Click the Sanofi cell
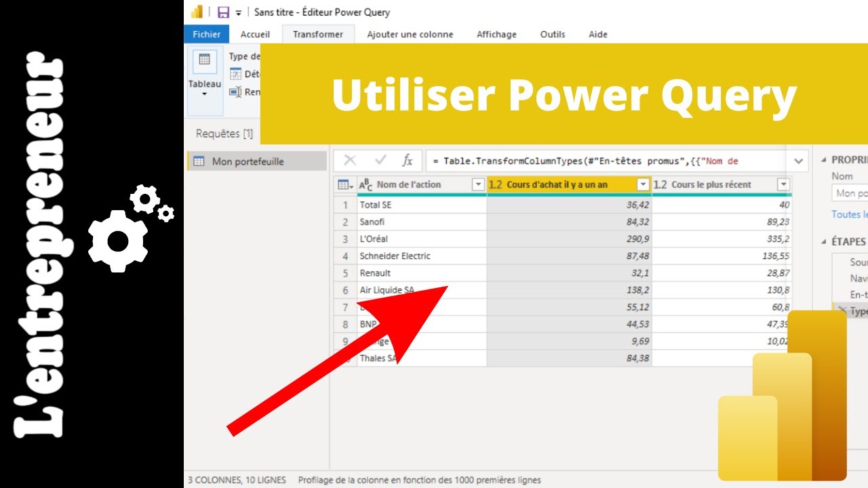 (422, 222)
